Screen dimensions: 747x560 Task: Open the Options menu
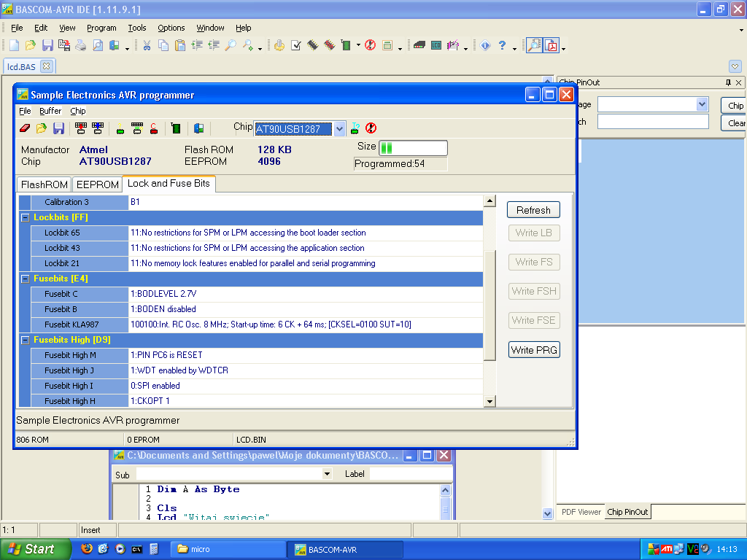coord(171,28)
